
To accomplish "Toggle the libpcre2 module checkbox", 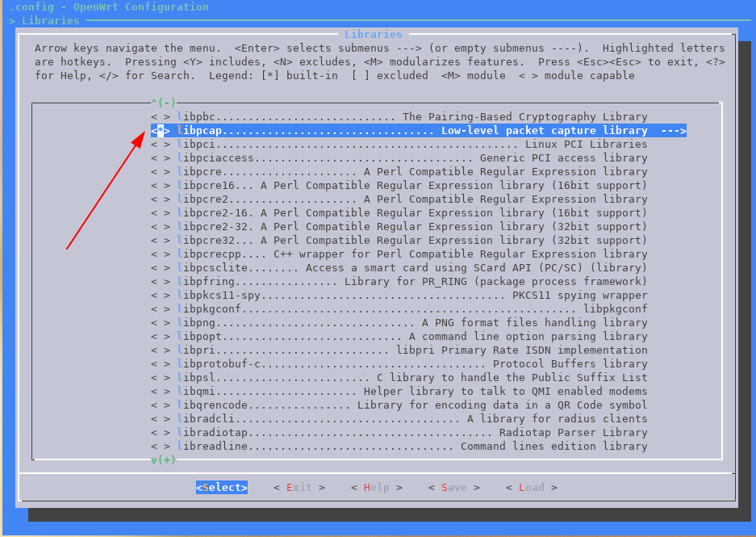I will click(x=161, y=199).
